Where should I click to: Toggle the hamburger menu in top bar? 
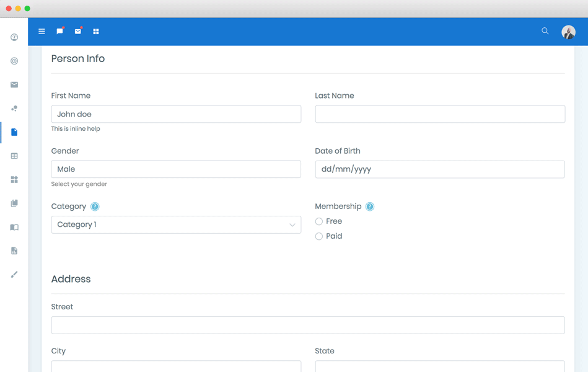[42, 31]
